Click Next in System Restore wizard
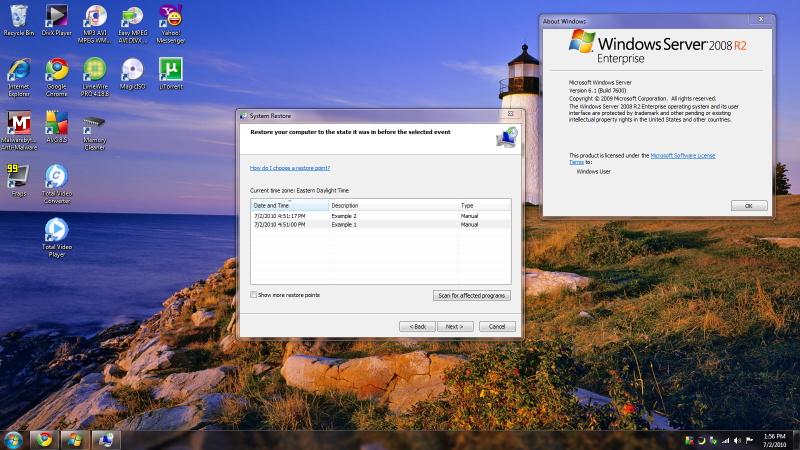The image size is (800, 450). point(455,327)
